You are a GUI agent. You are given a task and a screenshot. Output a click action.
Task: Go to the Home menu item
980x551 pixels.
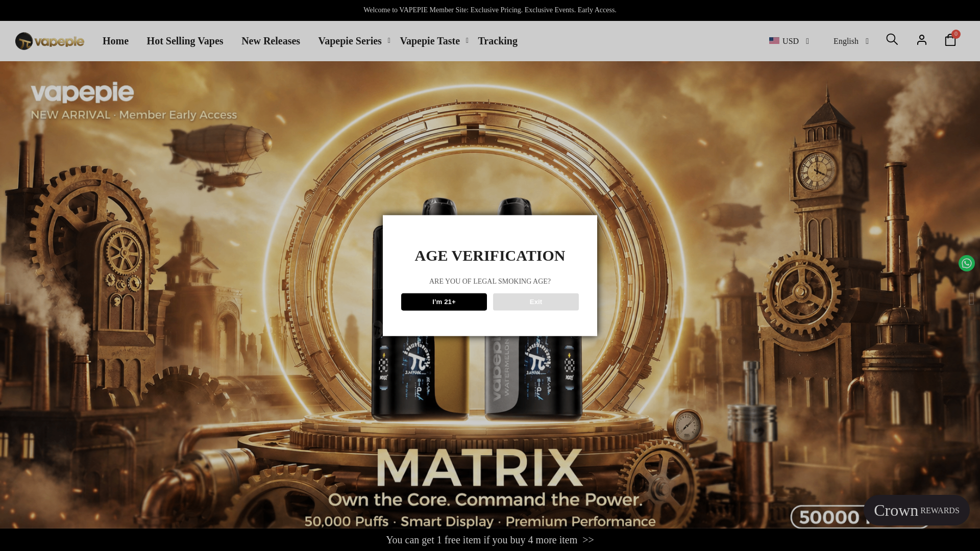(x=115, y=41)
